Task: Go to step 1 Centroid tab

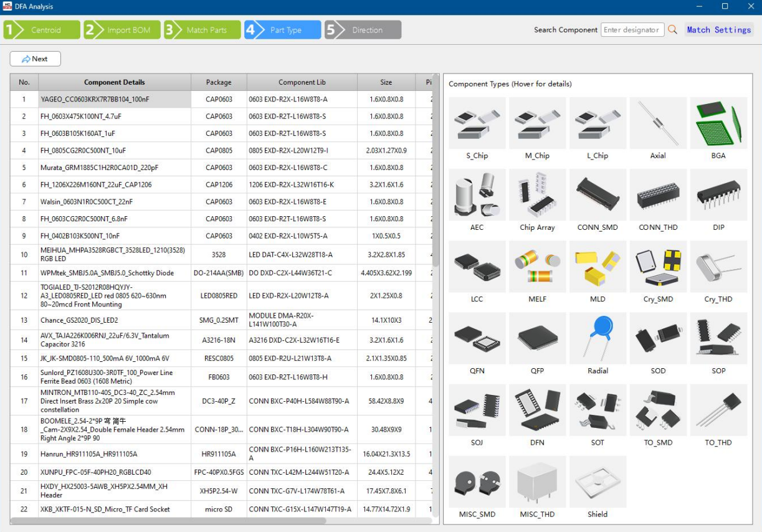Action: 42,30
